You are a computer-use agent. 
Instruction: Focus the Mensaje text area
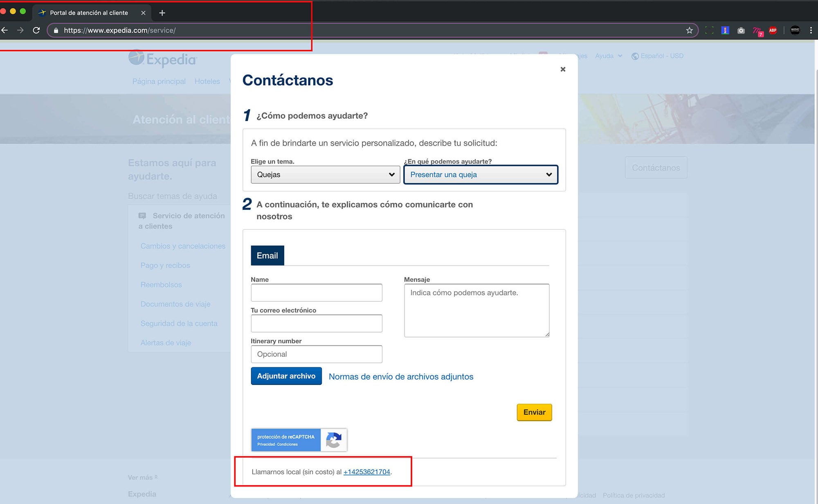[x=476, y=310]
